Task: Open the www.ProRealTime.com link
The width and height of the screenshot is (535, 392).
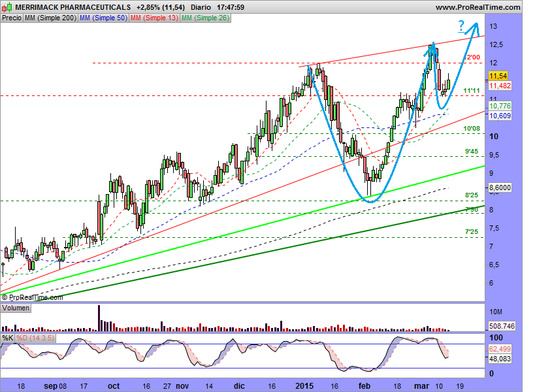Action: click(478, 7)
